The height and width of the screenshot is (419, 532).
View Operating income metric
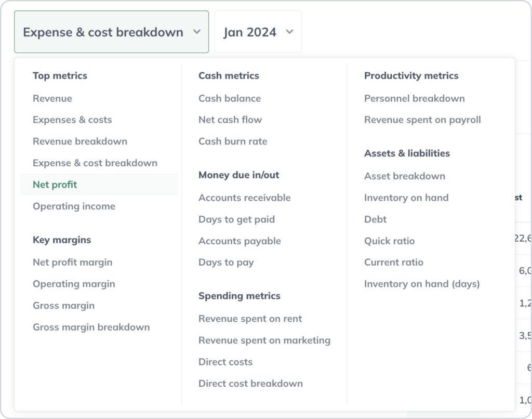[74, 206]
